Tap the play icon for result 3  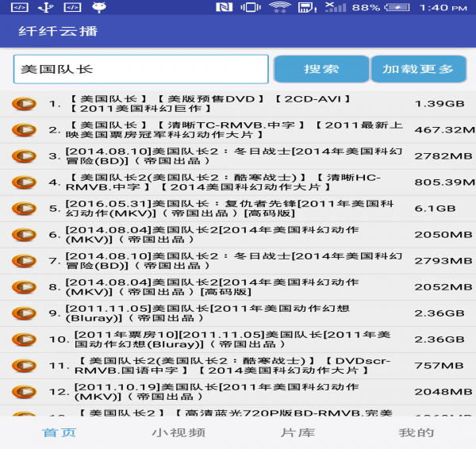(25, 156)
